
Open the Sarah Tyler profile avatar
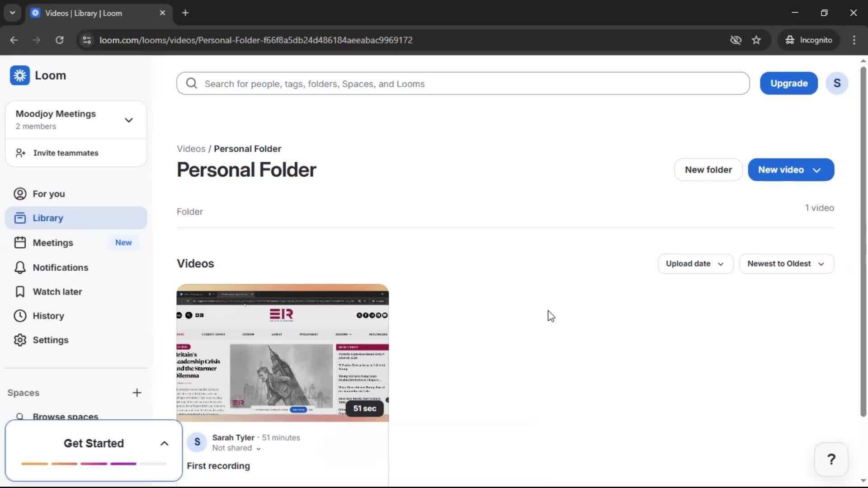[197, 442]
